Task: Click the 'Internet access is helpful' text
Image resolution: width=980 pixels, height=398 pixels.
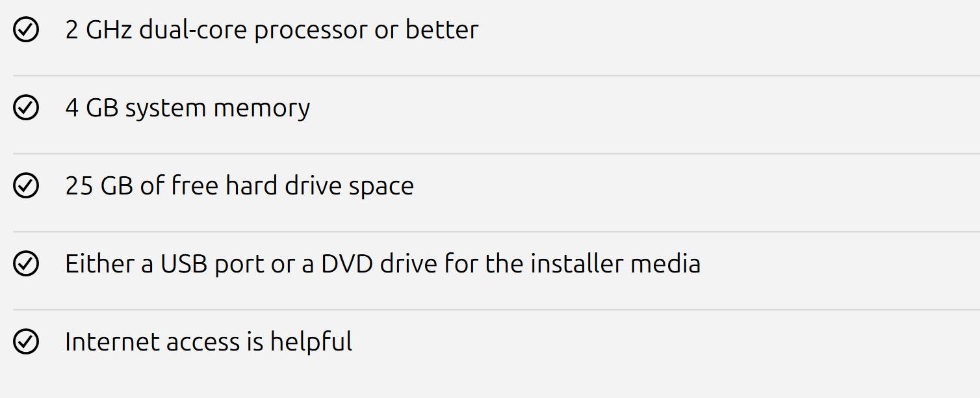Action: click(x=209, y=342)
